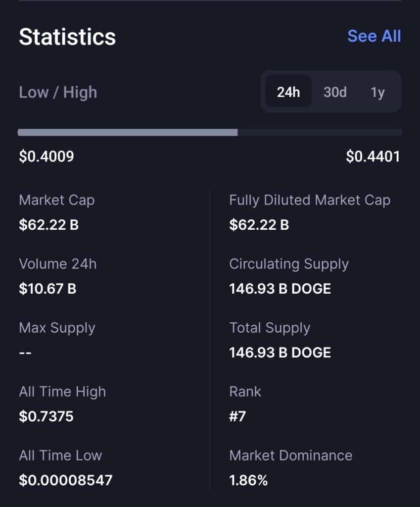Image resolution: width=420 pixels, height=507 pixels.
Task: Select the Total Supply 146.93 B DOGE value
Action: 280,352
